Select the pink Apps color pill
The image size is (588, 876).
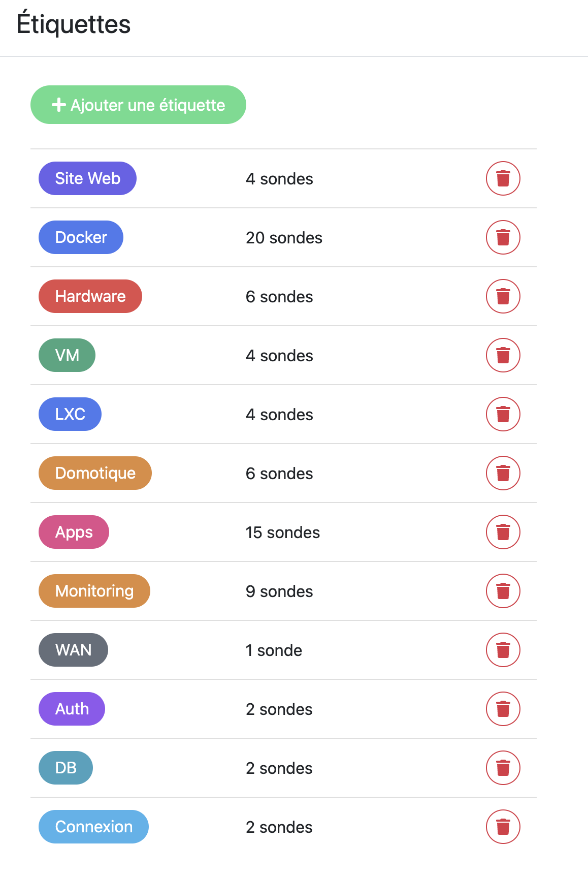tap(74, 532)
